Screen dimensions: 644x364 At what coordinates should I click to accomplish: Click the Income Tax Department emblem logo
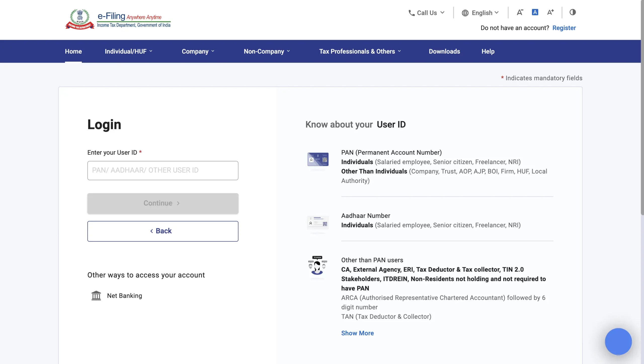(80, 19)
